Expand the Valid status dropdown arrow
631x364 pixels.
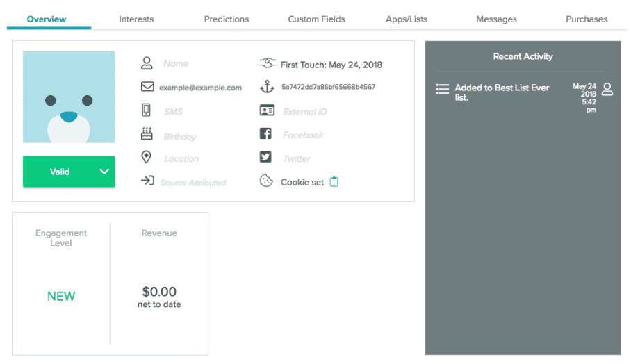(104, 172)
